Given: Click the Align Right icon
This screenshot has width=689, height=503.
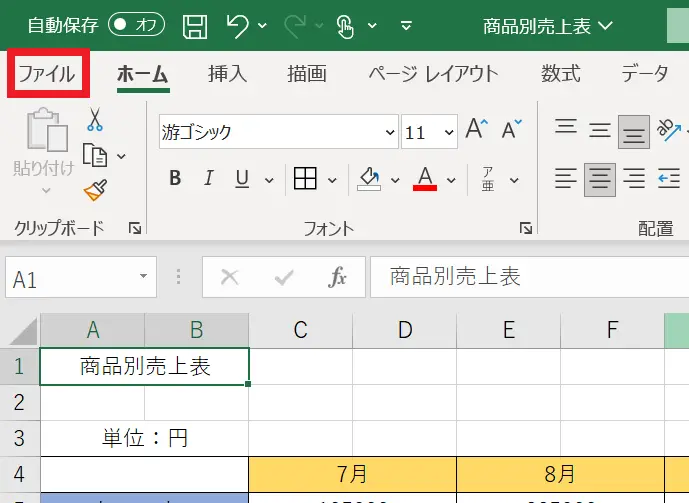Looking at the screenshot, I should tap(634, 179).
